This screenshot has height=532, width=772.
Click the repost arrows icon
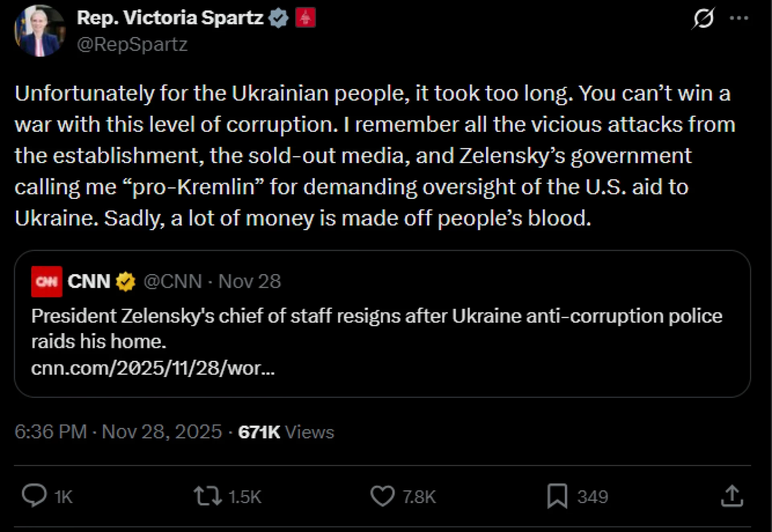tap(207, 496)
